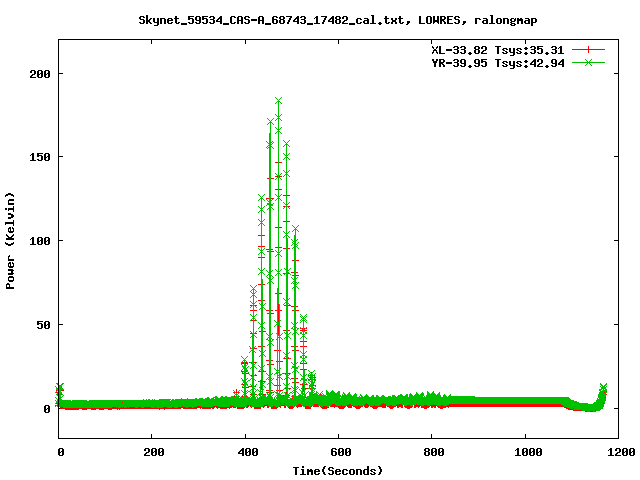640x480 pixels.
Task: Click y-axis tick label '100'
Action: click(x=40, y=241)
